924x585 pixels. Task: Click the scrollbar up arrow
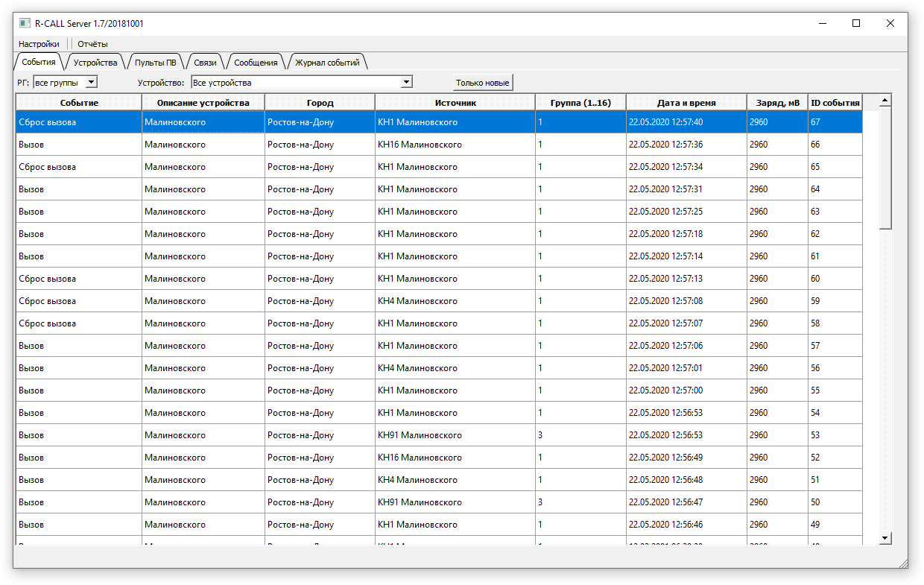click(x=885, y=100)
